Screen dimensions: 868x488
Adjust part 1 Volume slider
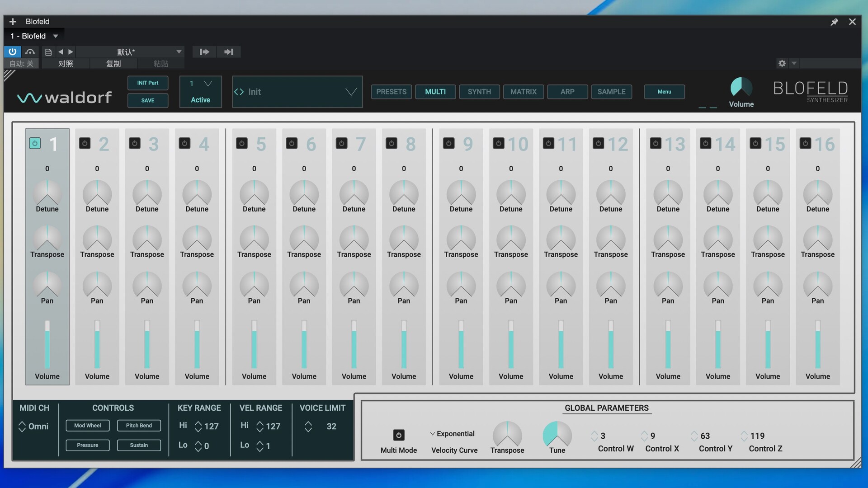(x=47, y=344)
